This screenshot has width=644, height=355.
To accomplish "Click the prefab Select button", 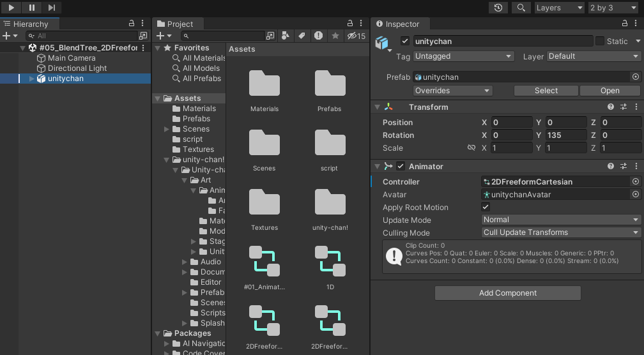I will click(546, 91).
